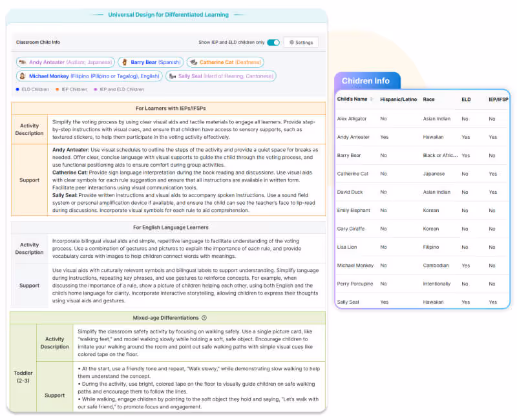Click the bold Sally Seal support paragraph name
This screenshot has width=517, height=420.
click(x=65, y=196)
